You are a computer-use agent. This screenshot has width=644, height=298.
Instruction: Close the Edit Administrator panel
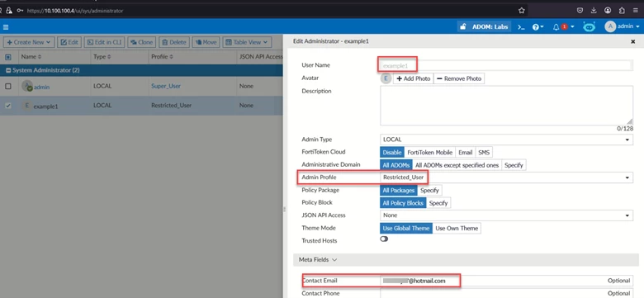pos(633,41)
